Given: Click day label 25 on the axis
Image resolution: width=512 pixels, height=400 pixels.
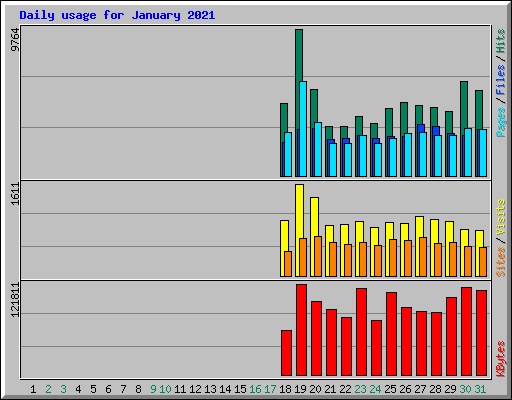Looking at the screenshot, I should click(390, 389).
